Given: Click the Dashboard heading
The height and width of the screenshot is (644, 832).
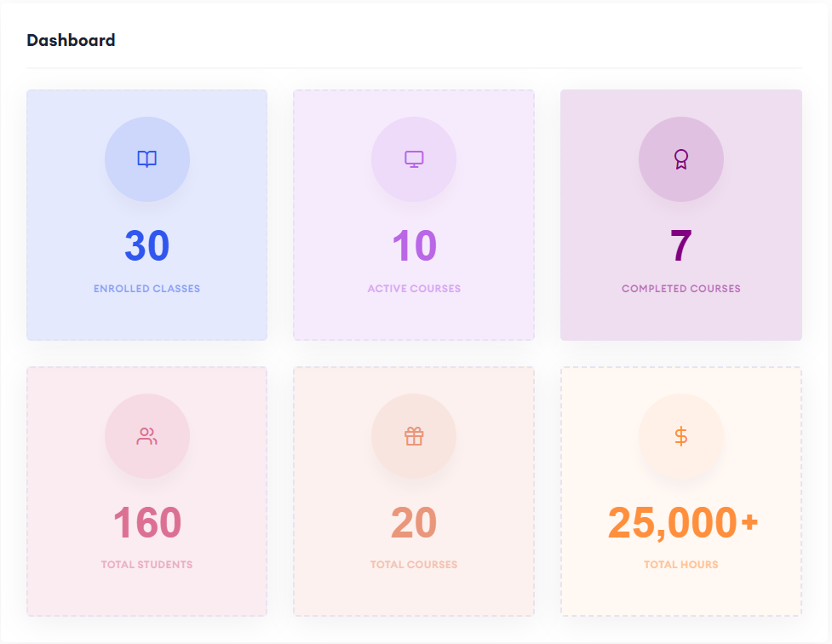Looking at the screenshot, I should pyautogui.click(x=72, y=40).
